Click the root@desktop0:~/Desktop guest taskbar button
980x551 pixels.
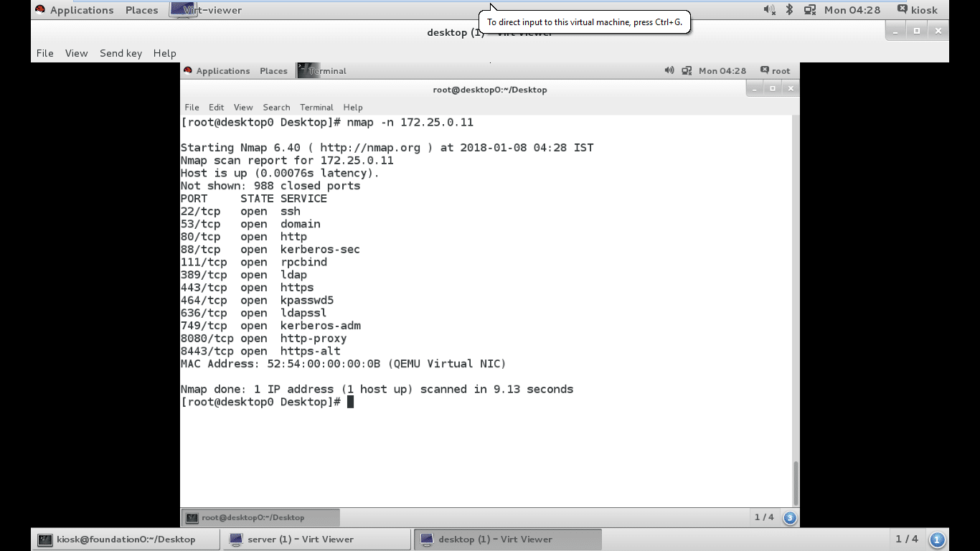260,517
